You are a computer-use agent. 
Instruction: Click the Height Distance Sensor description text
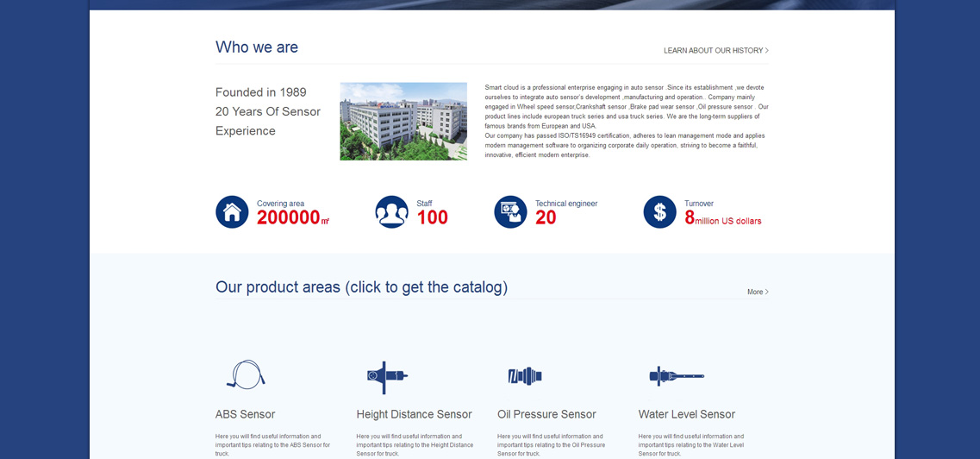(x=415, y=444)
